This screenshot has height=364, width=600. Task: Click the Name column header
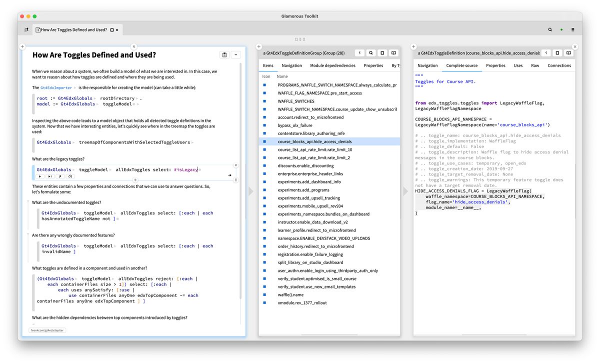[282, 76]
